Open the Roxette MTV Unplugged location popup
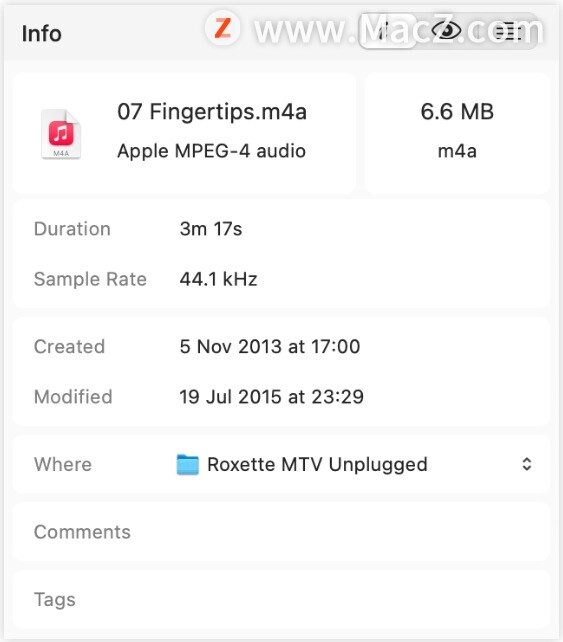 coord(354,464)
